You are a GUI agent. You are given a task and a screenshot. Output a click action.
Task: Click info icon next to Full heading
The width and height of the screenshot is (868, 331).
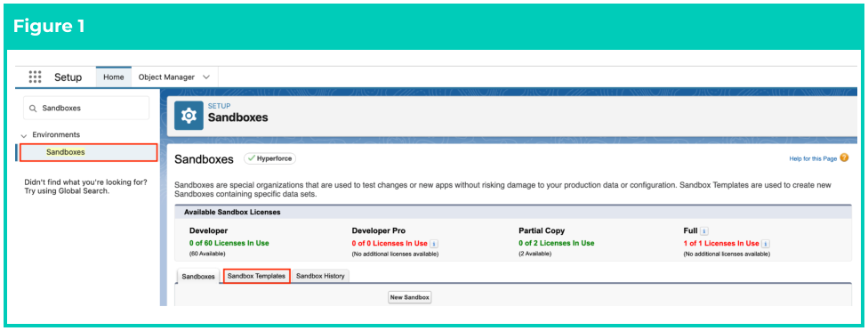pyautogui.click(x=704, y=230)
